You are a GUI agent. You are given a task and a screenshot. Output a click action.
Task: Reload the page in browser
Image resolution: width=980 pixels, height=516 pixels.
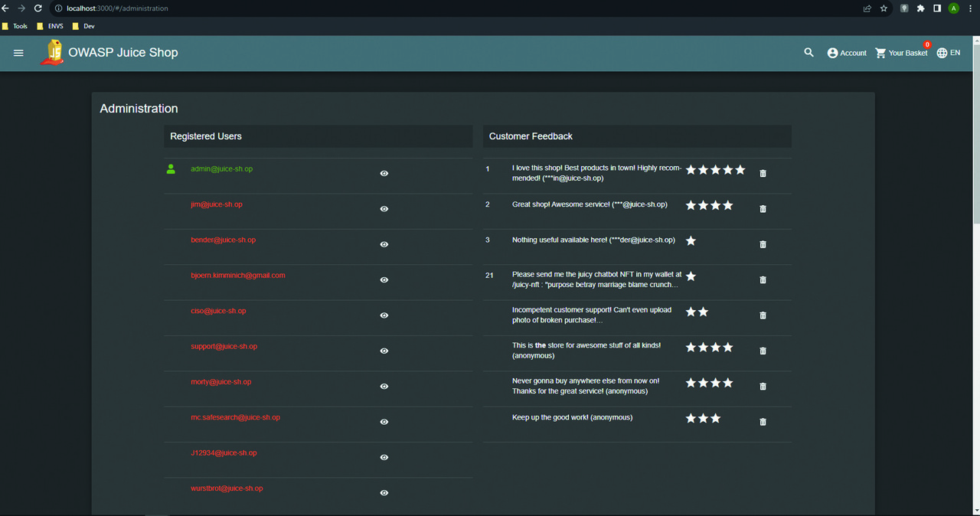[x=38, y=8]
